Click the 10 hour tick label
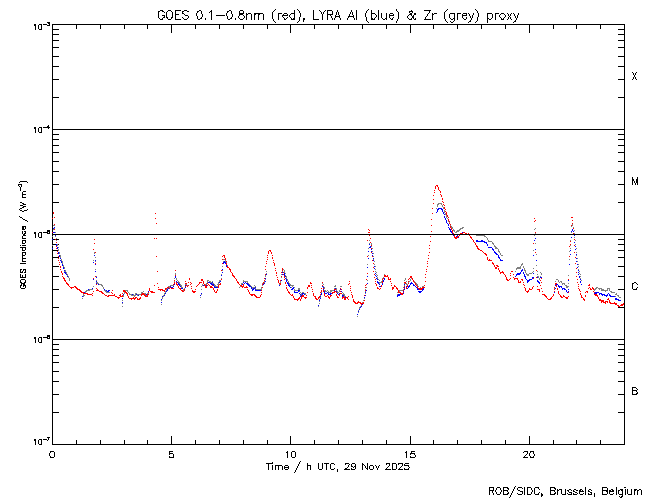This screenshot has height=500, width=650. click(290, 453)
